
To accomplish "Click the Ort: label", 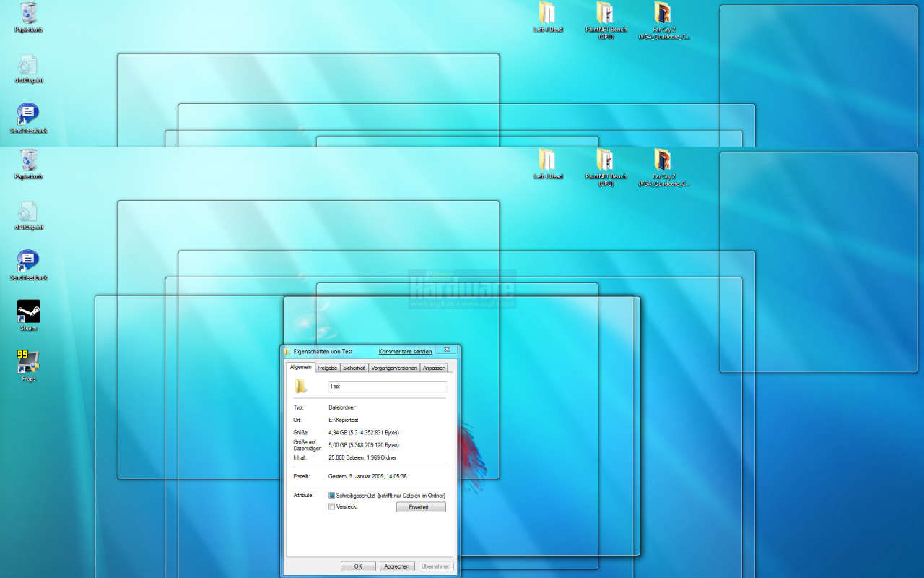I will 297,420.
